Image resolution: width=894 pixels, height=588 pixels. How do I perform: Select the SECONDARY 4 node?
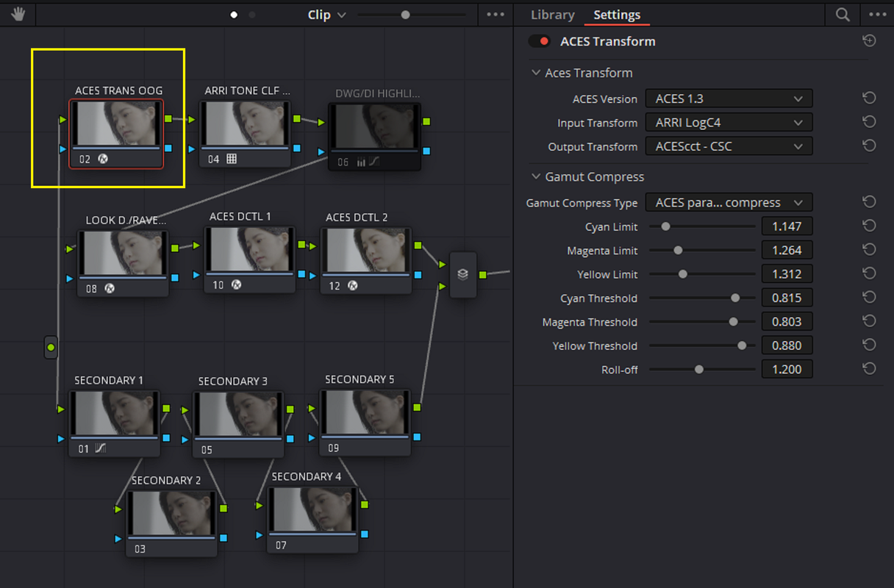[313, 520]
